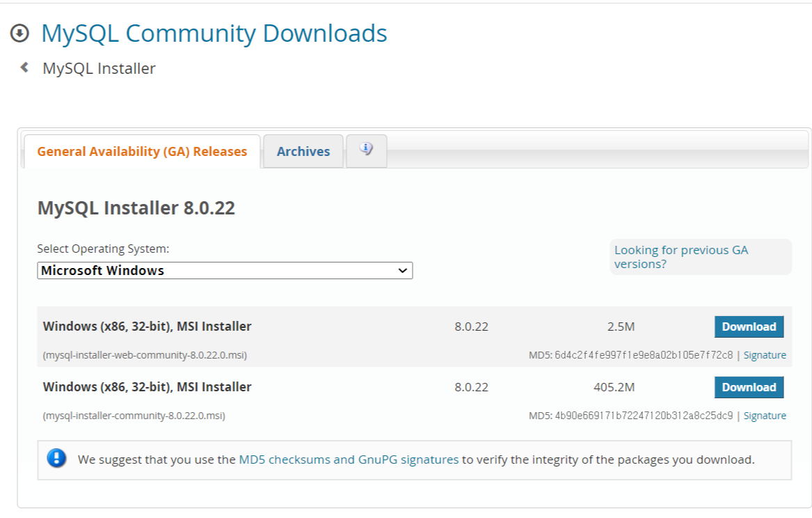Click the 2.5M file size value
Image resolution: width=812 pixels, height=518 pixels.
621,327
